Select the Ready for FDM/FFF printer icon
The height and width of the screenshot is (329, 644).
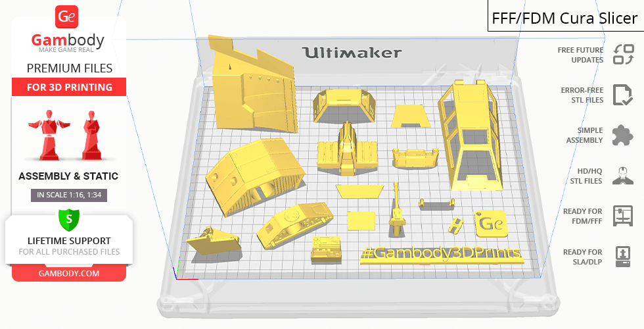click(x=622, y=216)
